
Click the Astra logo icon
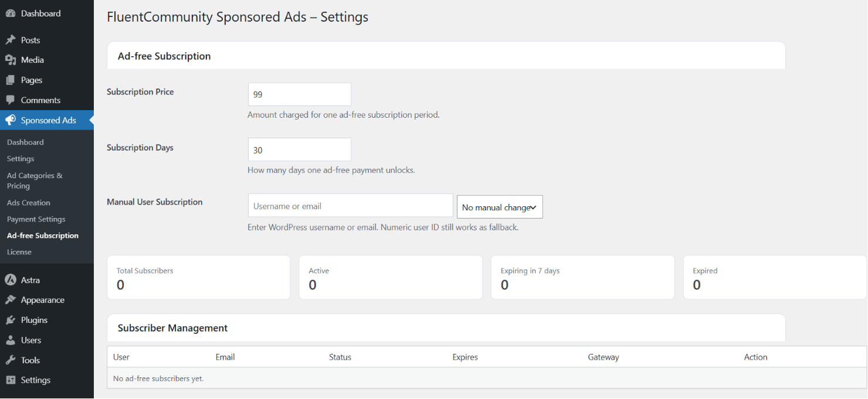10,280
